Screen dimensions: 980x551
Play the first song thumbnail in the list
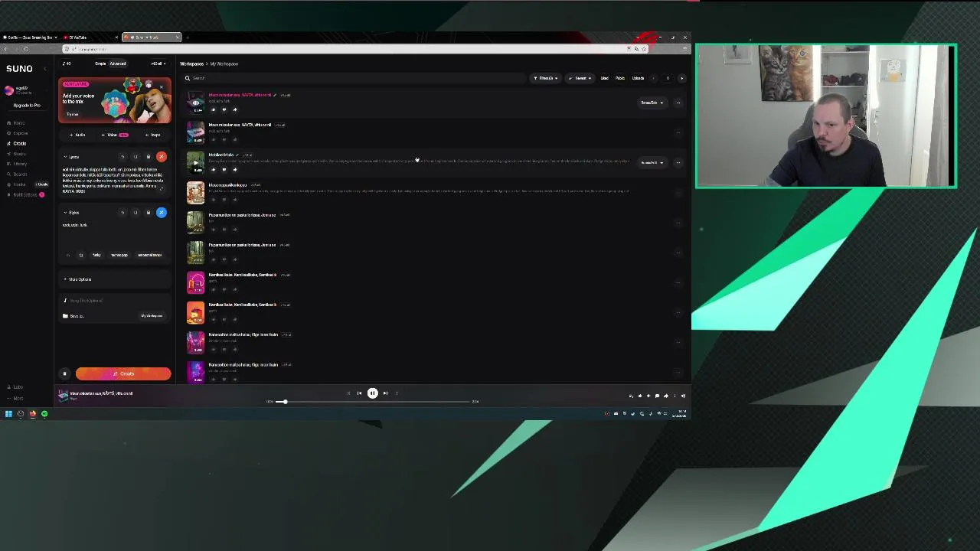point(195,102)
